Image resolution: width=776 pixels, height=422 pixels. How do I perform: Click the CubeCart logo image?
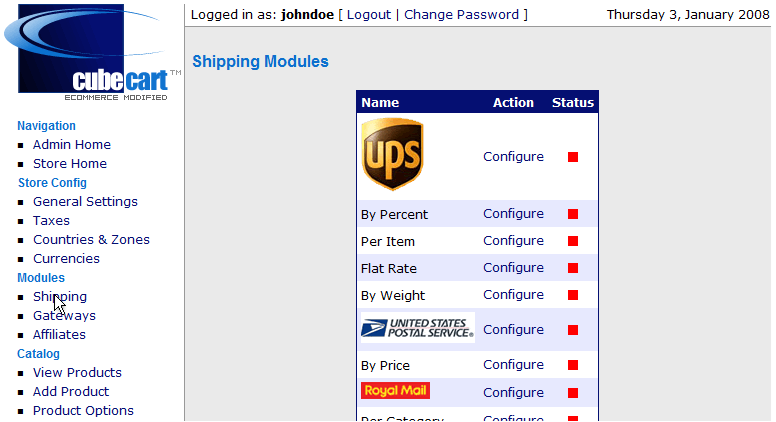(93, 52)
